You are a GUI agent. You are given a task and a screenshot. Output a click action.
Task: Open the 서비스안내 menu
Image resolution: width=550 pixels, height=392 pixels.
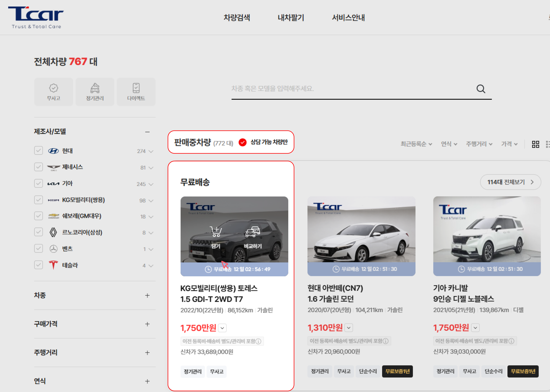[348, 18]
